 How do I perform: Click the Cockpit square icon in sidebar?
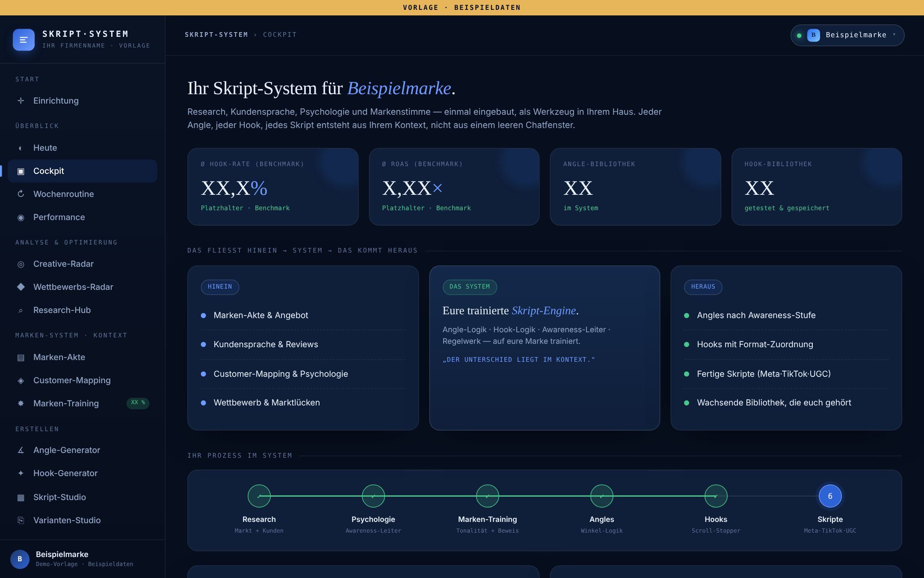tap(21, 171)
